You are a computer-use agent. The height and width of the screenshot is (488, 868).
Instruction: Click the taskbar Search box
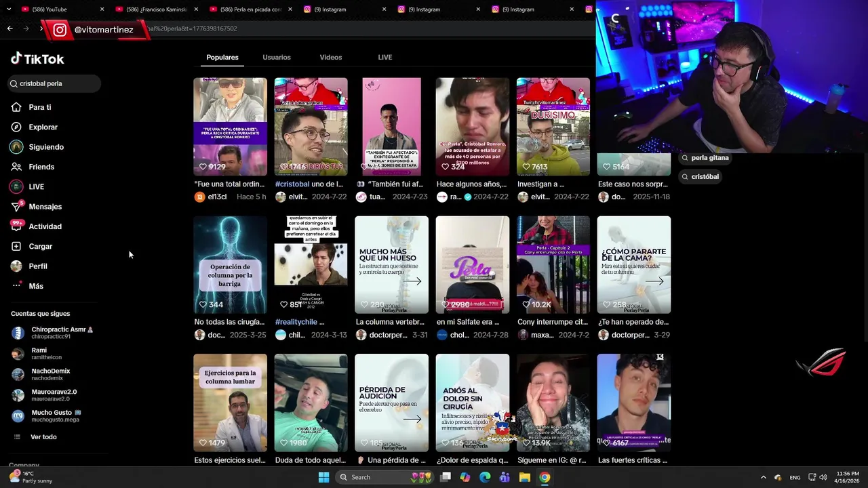point(385,477)
